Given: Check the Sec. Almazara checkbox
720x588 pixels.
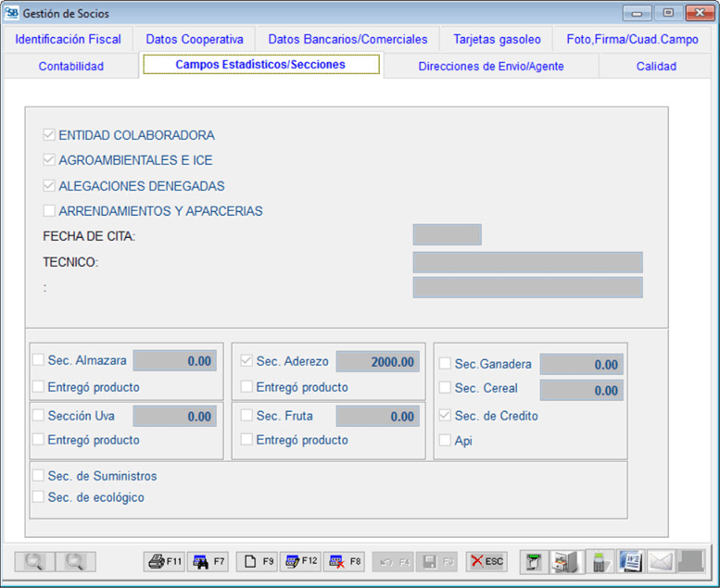Looking at the screenshot, I should 39,360.
